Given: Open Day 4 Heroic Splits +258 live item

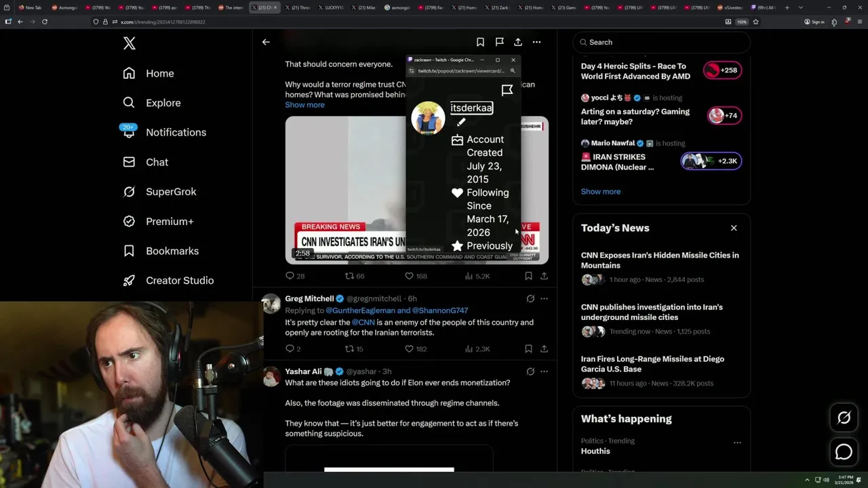Looking at the screenshot, I should [x=661, y=71].
